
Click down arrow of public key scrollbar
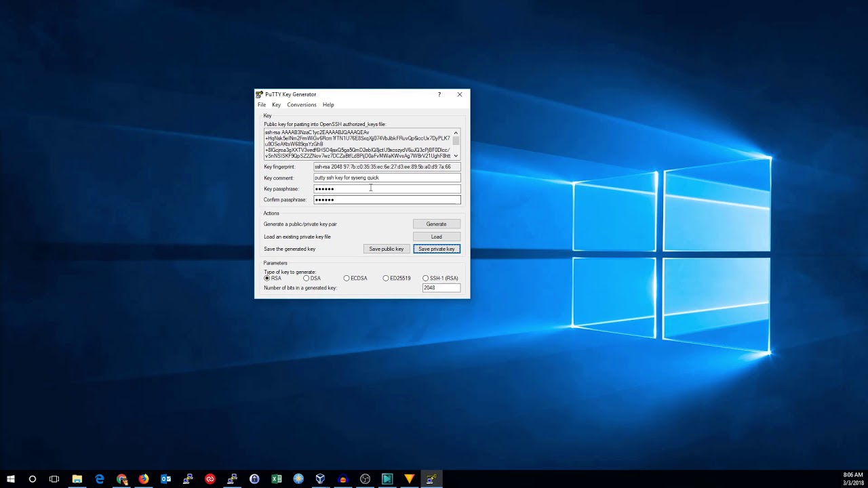456,156
